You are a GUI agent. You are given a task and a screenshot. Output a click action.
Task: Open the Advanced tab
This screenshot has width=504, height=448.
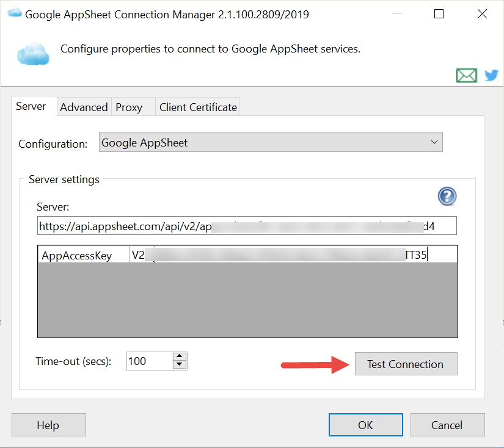[84, 107]
